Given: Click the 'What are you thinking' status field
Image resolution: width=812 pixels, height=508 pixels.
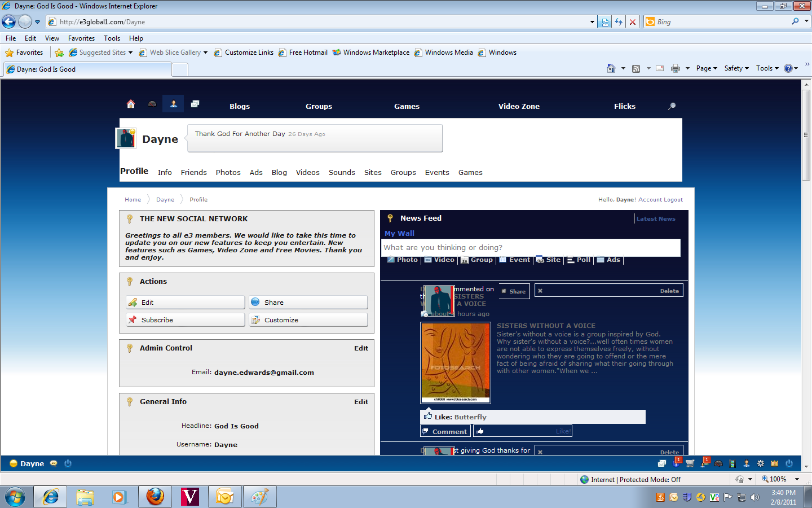Looking at the screenshot, I should point(531,248).
